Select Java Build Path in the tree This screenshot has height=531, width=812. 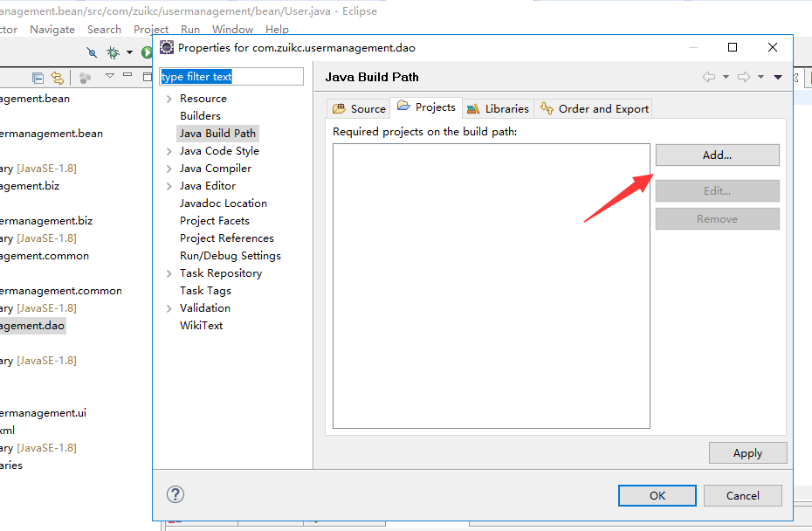[217, 134]
